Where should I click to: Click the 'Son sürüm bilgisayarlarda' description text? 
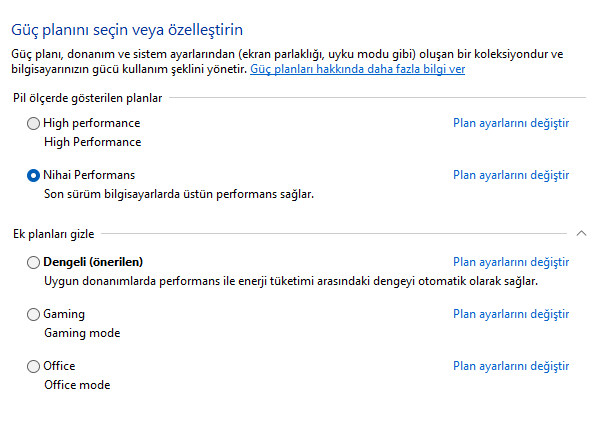click(x=178, y=194)
